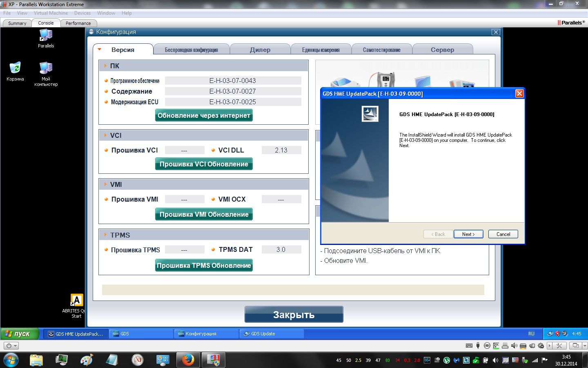This screenshot has width=588, height=368.
Task: Open the Мой компьютер desktop icon
Action: (46, 74)
